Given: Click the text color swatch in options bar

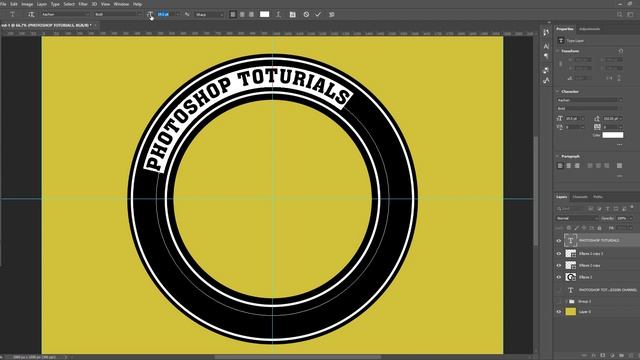Looking at the screenshot, I should tap(264, 14).
